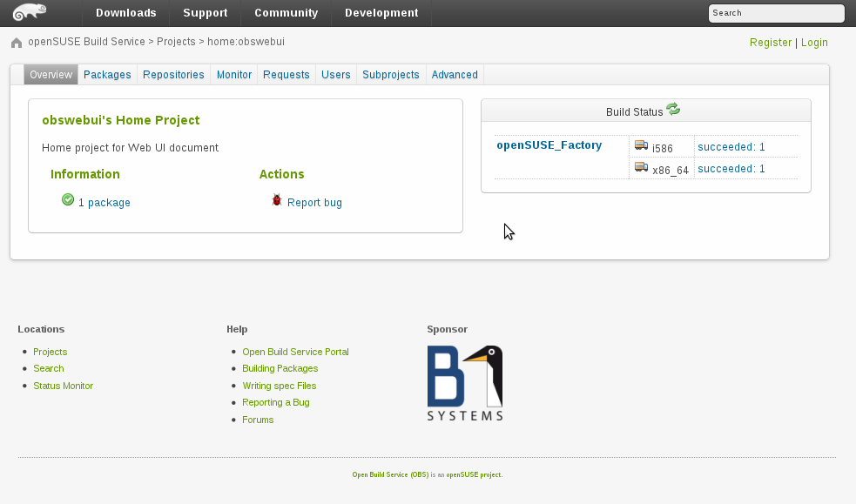The height and width of the screenshot is (504, 856).
Task: Click the red bug icon
Action: 277,200
